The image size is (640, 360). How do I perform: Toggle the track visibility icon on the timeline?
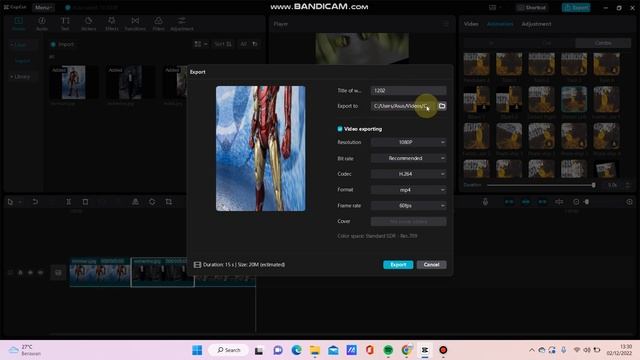[30, 272]
